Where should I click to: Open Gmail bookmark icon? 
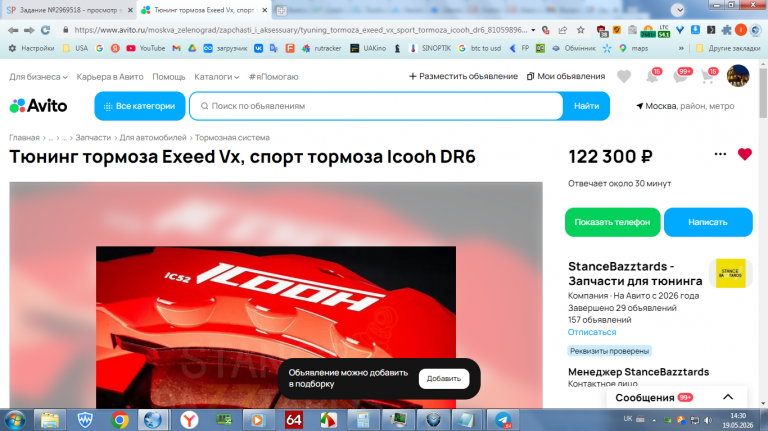point(176,48)
